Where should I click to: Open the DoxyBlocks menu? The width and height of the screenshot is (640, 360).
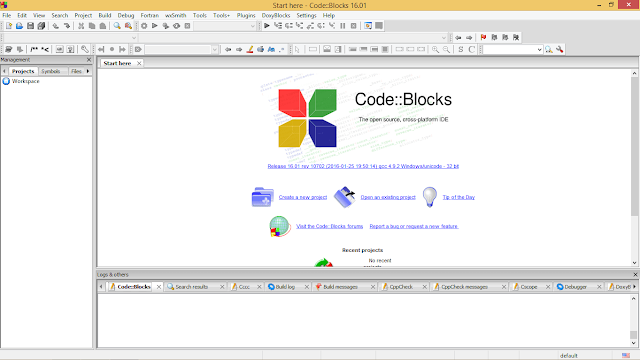[276, 16]
